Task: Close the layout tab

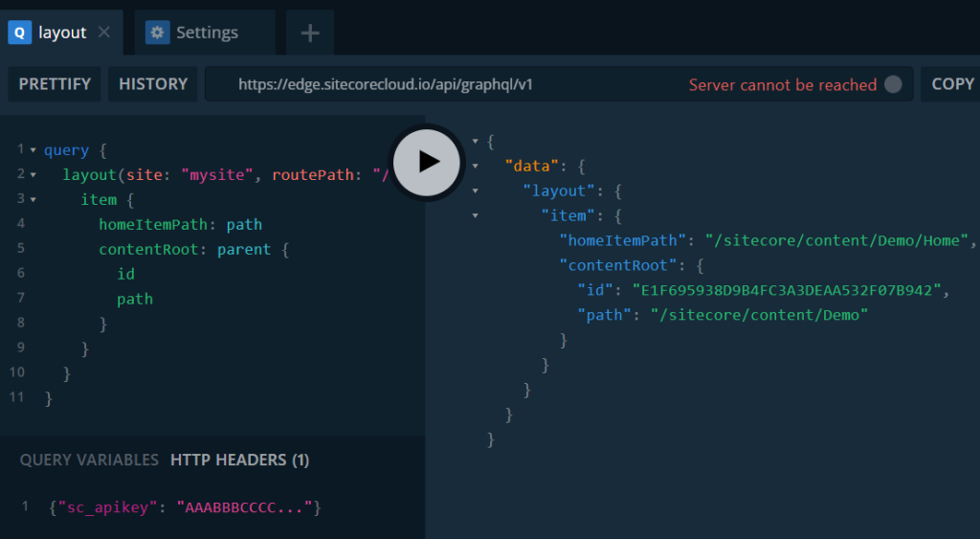Action: pyautogui.click(x=104, y=32)
